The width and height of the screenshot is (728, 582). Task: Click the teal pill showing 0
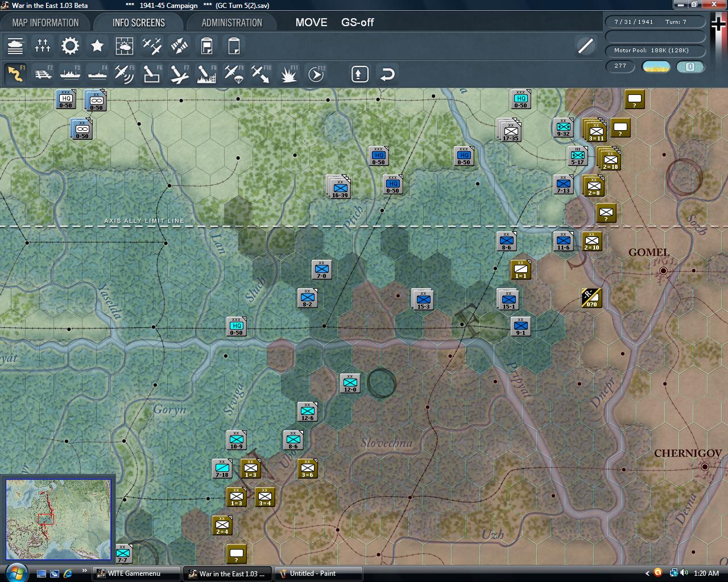pyautogui.click(x=690, y=66)
